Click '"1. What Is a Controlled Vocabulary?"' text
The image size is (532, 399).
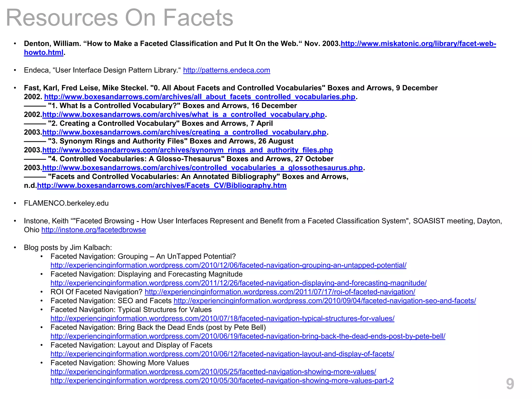[x=114, y=106]
